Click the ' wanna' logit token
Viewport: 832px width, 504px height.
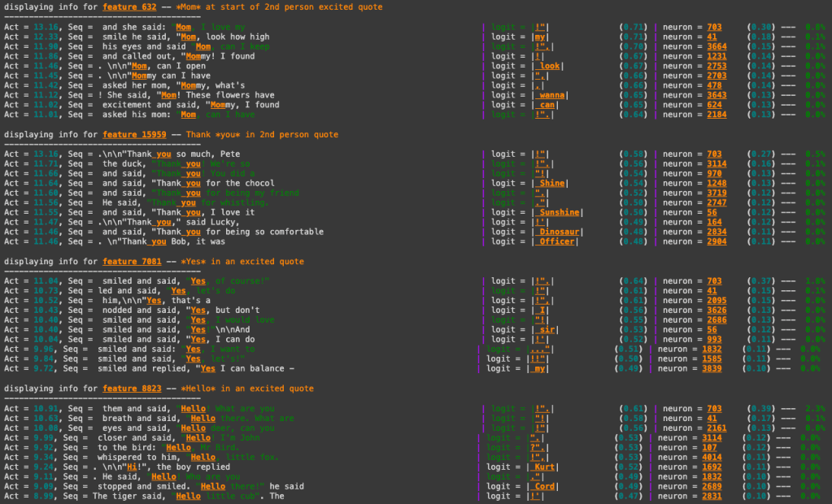pyautogui.click(x=551, y=95)
